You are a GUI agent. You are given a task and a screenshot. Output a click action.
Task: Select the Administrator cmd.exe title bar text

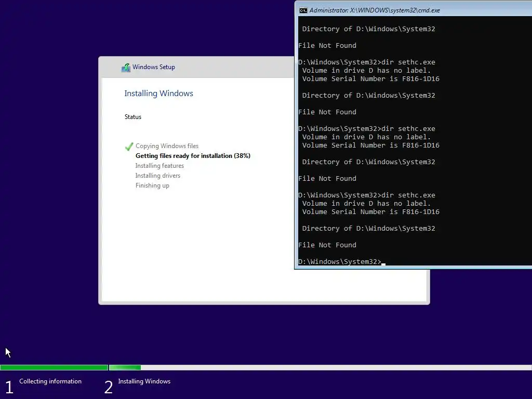tap(375, 10)
